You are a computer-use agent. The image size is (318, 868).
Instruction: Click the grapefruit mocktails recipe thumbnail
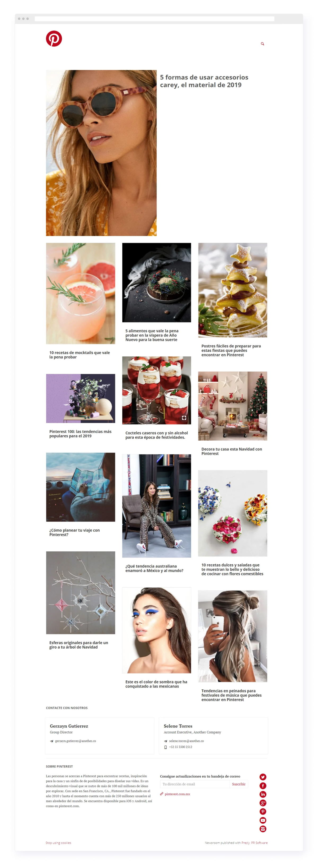[x=81, y=293]
